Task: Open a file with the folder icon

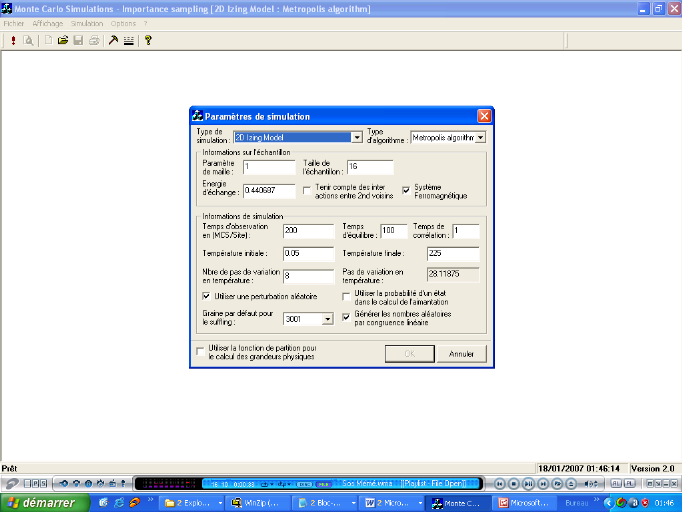Action: pos(62,41)
